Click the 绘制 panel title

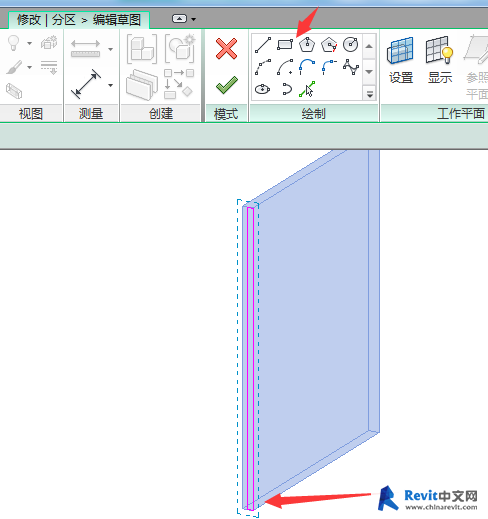click(313, 114)
